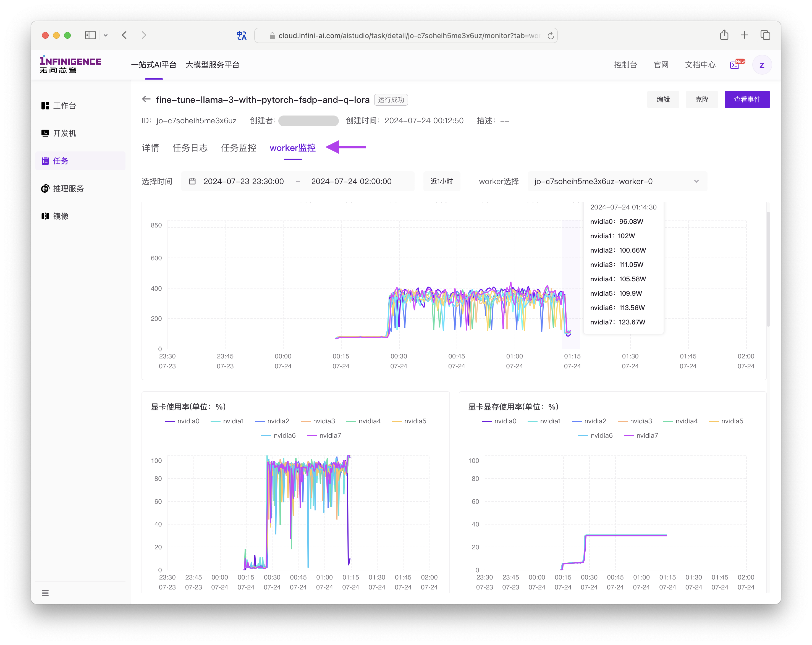
Task: Toggle nvidia1 in 显卡使用率 legend
Action: click(227, 421)
